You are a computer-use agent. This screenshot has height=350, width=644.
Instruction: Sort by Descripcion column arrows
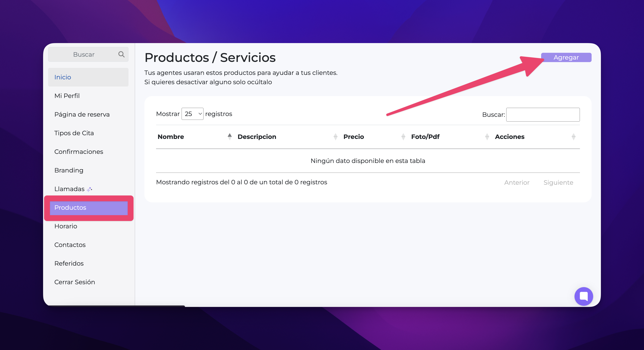point(336,137)
